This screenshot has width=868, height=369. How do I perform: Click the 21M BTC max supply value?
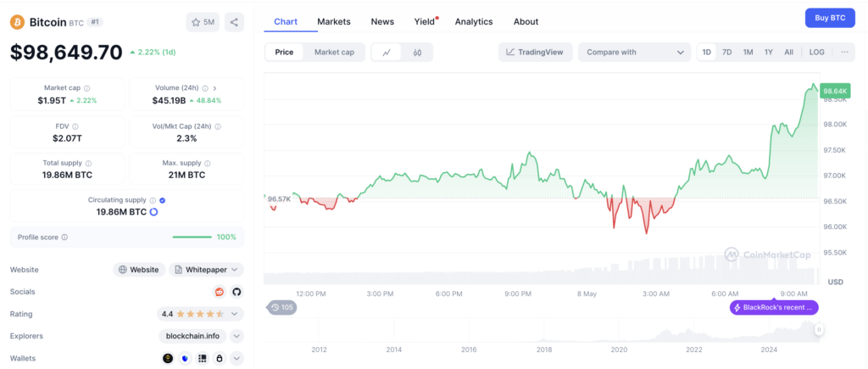pos(187,175)
